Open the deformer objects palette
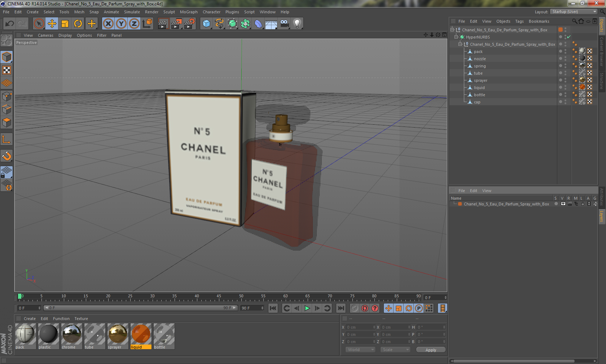The height and width of the screenshot is (364, 606). pos(258,24)
